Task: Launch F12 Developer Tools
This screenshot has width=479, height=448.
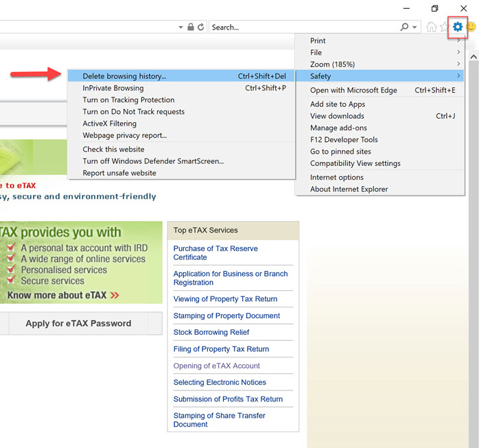Action: pyautogui.click(x=380, y=139)
